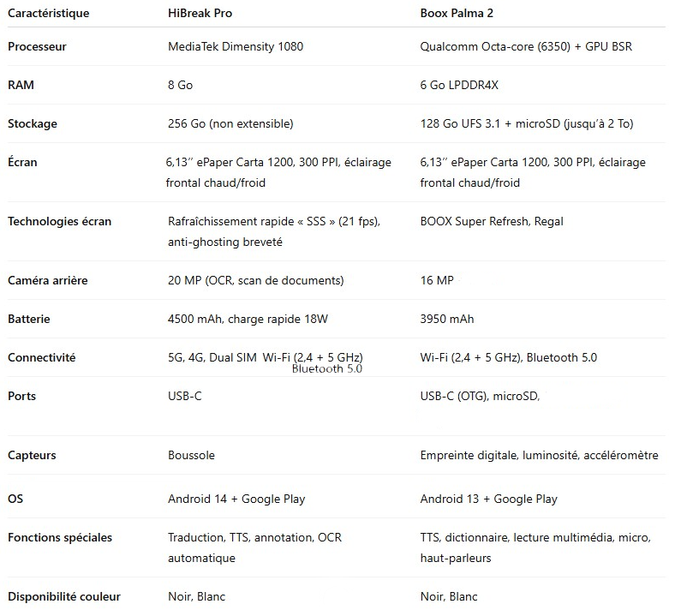Screen dimensions: 675x616
Task: Click the "Boox Palma 2" column header
Action: point(457,13)
